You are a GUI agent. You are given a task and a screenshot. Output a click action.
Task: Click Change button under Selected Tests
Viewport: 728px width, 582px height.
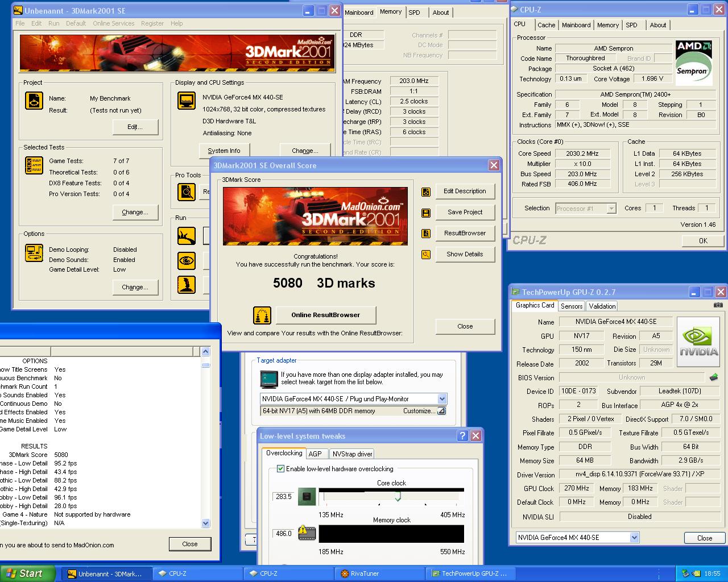(135, 213)
